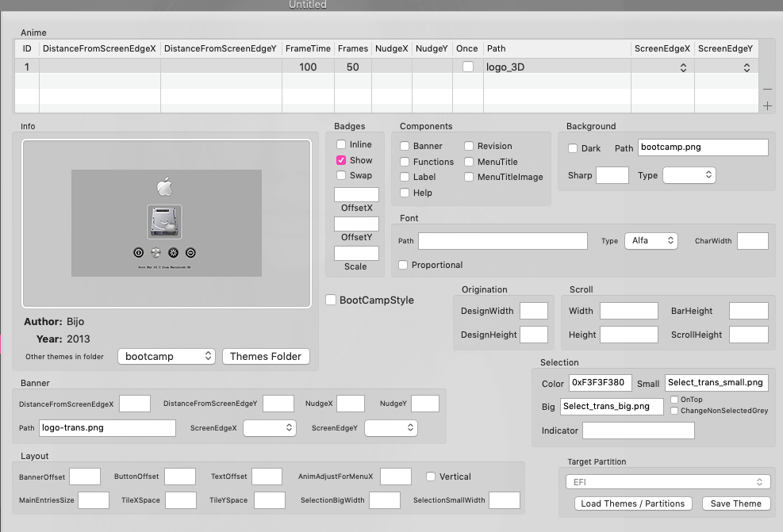Click the Themes Folder button
Viewport: 783px width, 532px height.
click(x=266, y=356)
